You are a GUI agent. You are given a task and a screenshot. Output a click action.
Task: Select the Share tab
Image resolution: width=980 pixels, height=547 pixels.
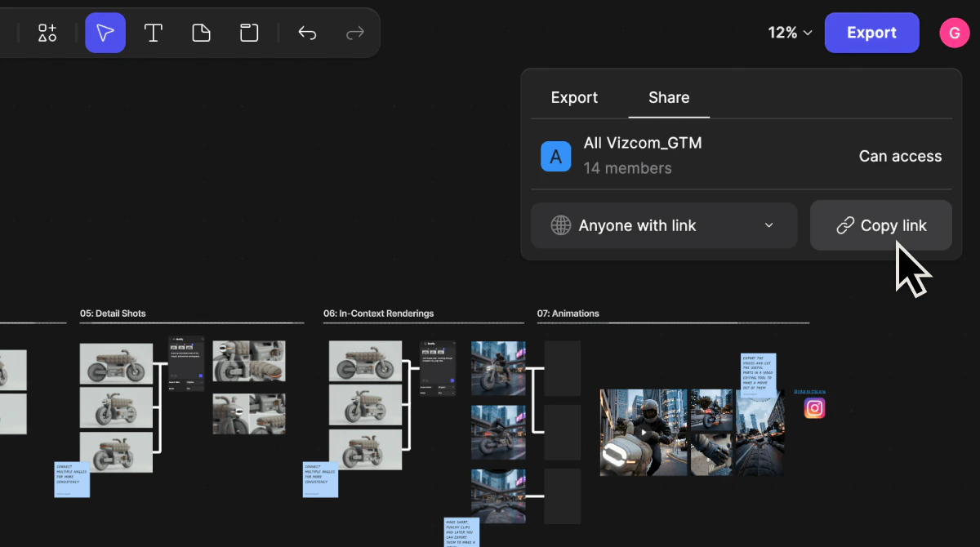(669, 97)
